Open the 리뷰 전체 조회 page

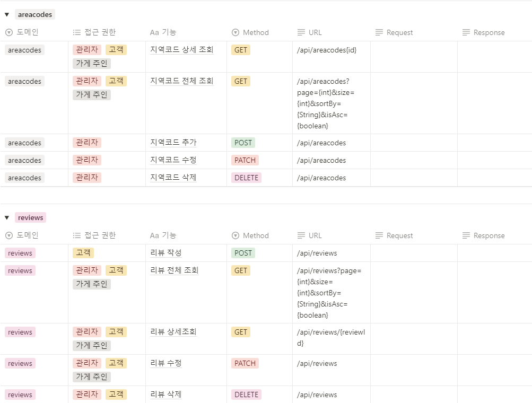(175, 271)
